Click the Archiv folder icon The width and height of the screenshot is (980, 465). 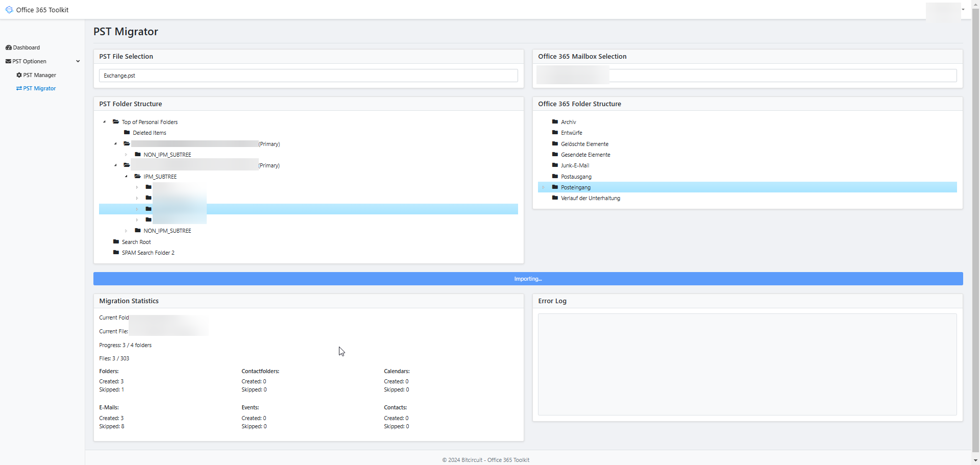(x=555, y=122)
